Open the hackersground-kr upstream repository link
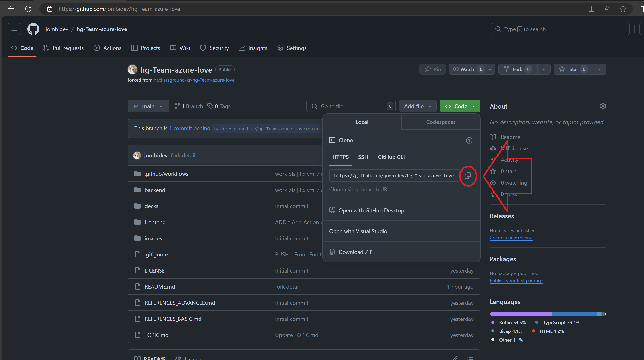The height and width of the screenshot is (360, 644). click(194, 80)
